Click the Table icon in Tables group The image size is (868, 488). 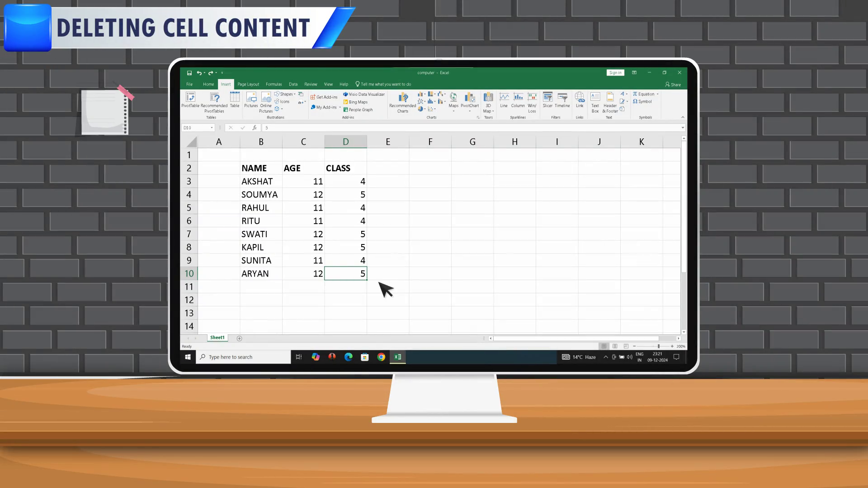[x=234, y=100]
